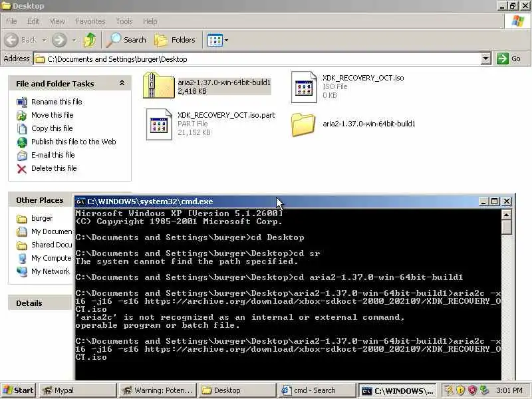Viewport: 532px width, 399px height.
Task: Open the Views icon in toolbar
Action: click(x=215, y=40)
